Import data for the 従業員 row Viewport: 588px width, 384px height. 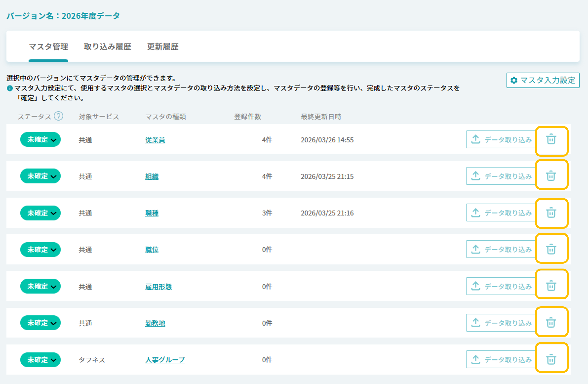[501, 139]
